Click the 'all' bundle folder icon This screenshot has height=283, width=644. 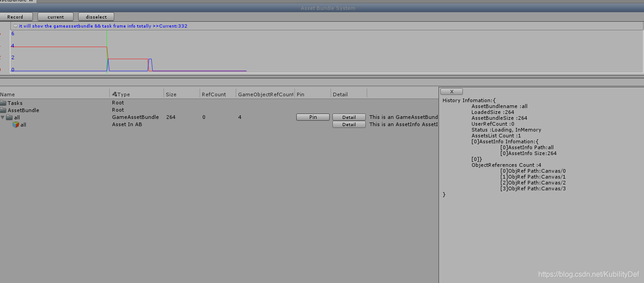click(9, 118)
